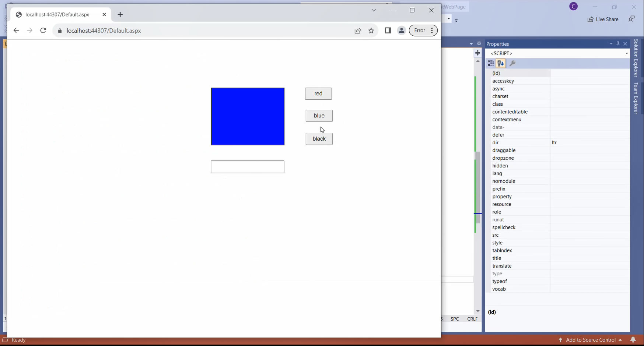Open the Add to Source Control menu
Screen dimensions: 644x346
click(x=590, y=340)
